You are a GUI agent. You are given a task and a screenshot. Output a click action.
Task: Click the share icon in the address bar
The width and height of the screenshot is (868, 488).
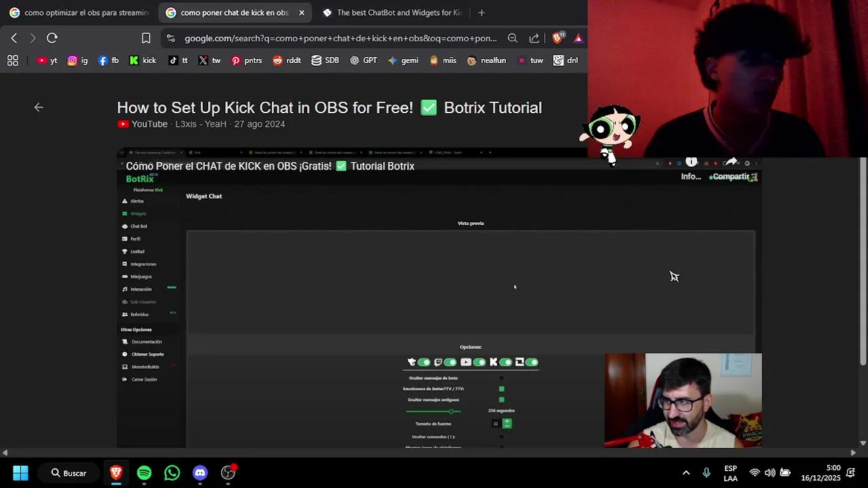click(534, 39)
